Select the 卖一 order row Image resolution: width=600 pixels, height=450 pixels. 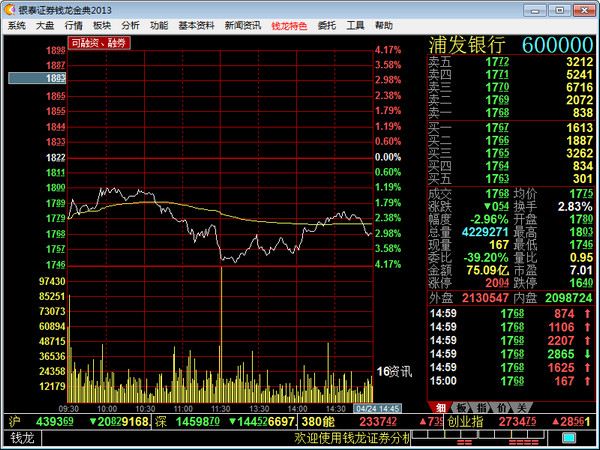click(510, 113)
